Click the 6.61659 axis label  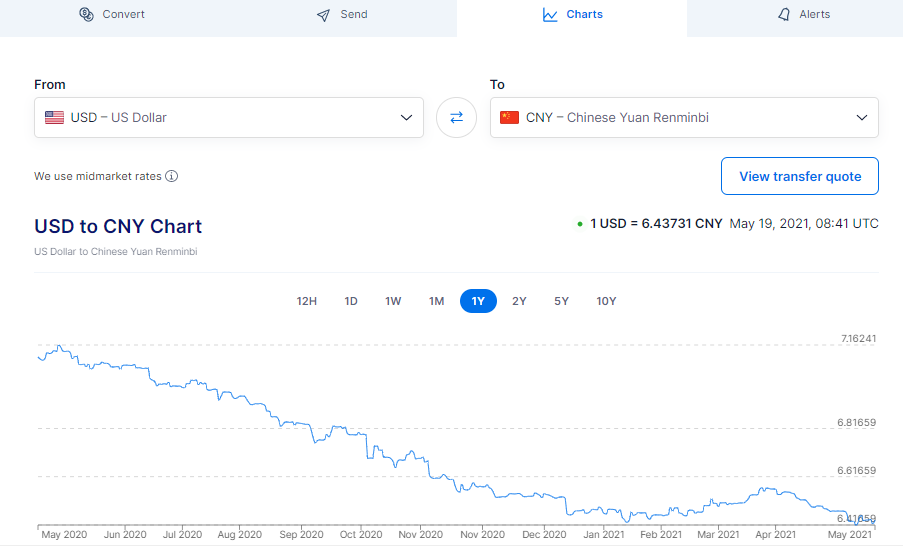coord(856,471)
